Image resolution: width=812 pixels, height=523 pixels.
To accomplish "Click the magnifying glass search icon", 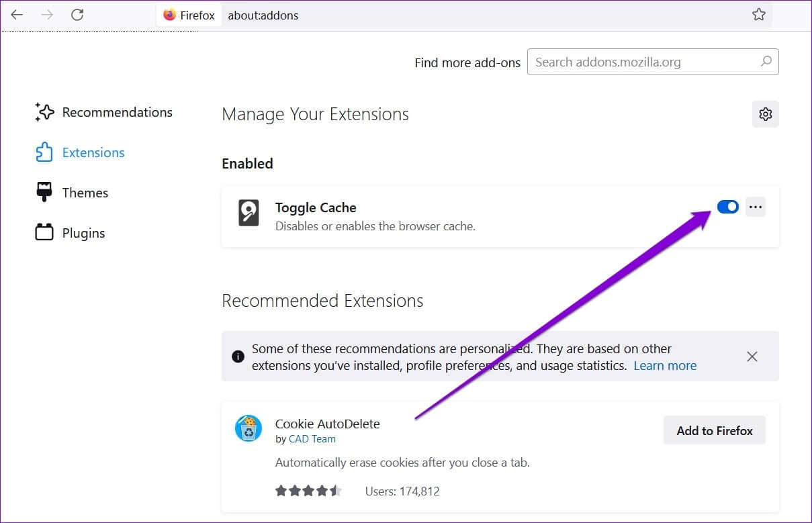I will coord(766,62).
